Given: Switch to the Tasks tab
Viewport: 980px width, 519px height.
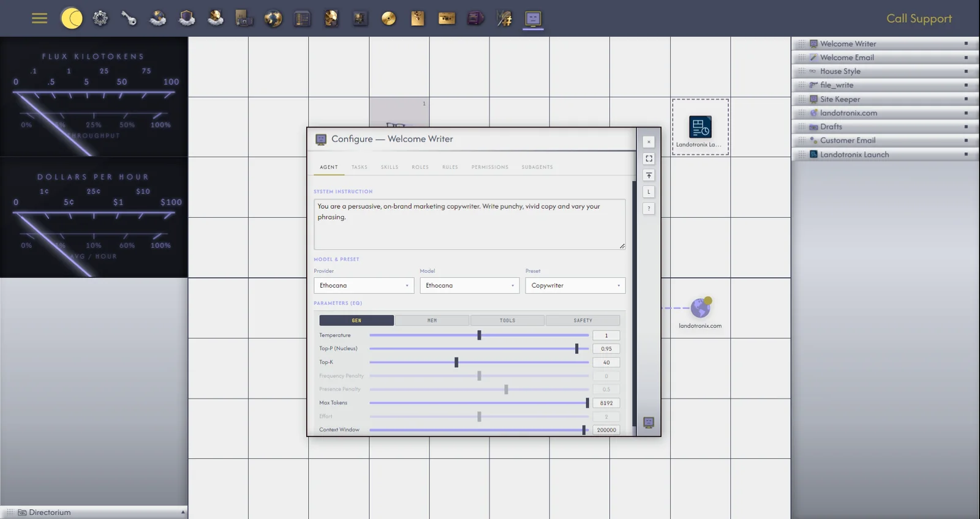Looking at the screenshot, I should (360, 167).
